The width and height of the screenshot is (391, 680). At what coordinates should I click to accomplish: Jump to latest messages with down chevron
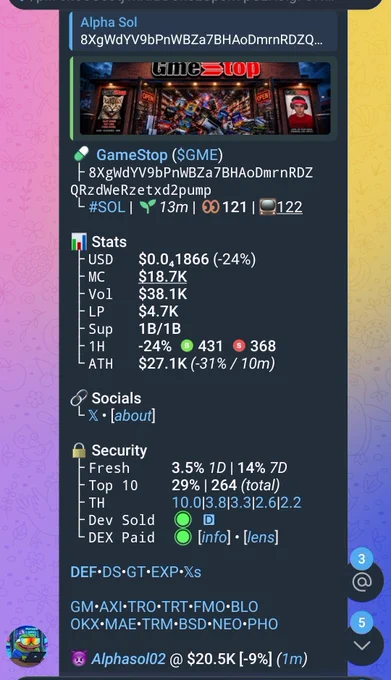(x=362, y=645)
